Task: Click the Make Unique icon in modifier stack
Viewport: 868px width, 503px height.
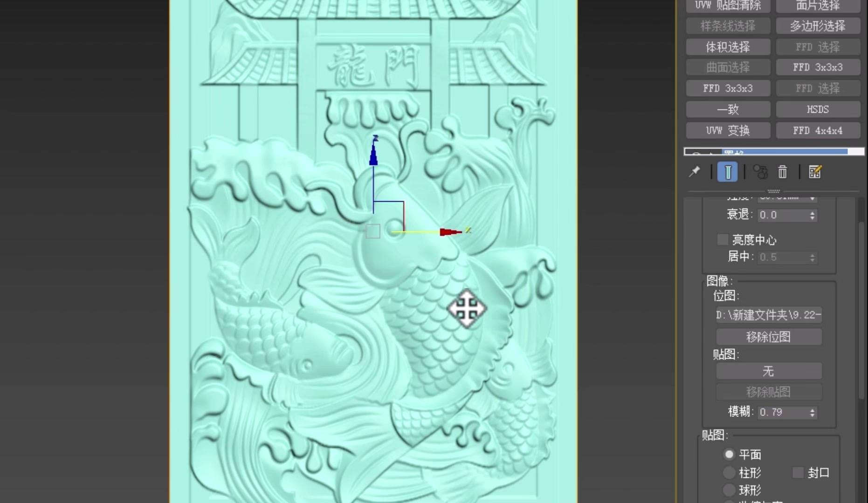Action: pos(760,171)
